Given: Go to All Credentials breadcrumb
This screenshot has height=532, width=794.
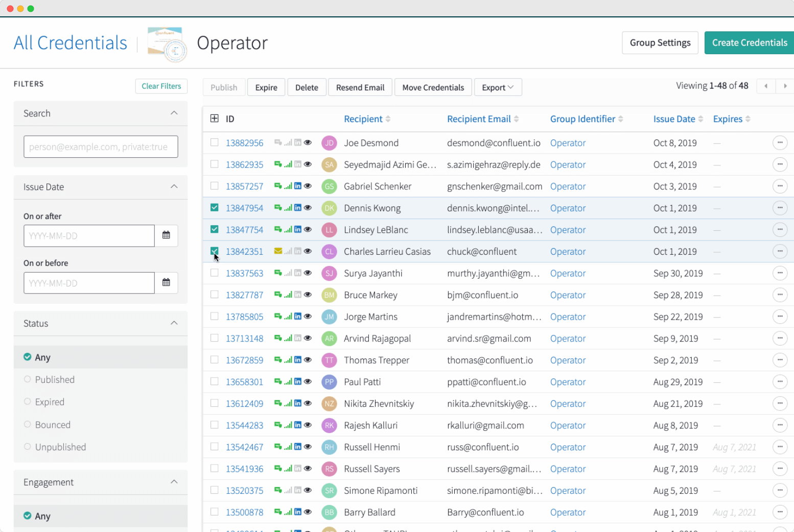Looking at the screenshot, I should (71, 43).
